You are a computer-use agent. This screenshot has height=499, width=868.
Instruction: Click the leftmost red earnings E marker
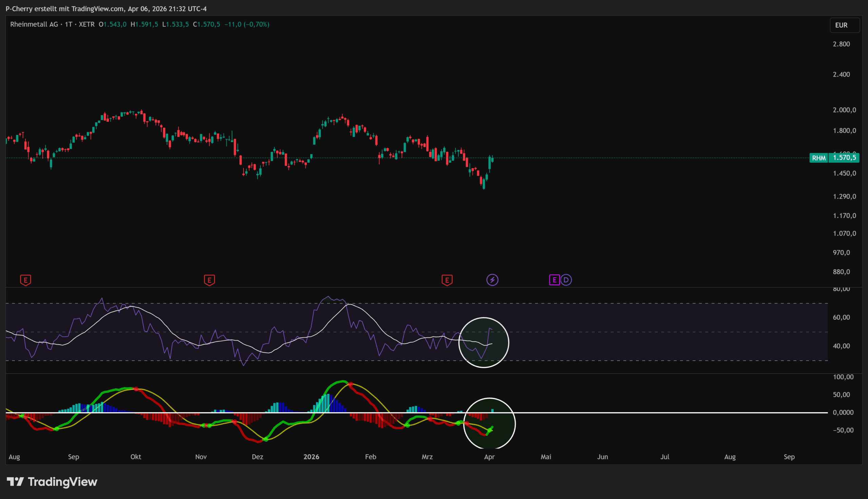coord(25,280)
